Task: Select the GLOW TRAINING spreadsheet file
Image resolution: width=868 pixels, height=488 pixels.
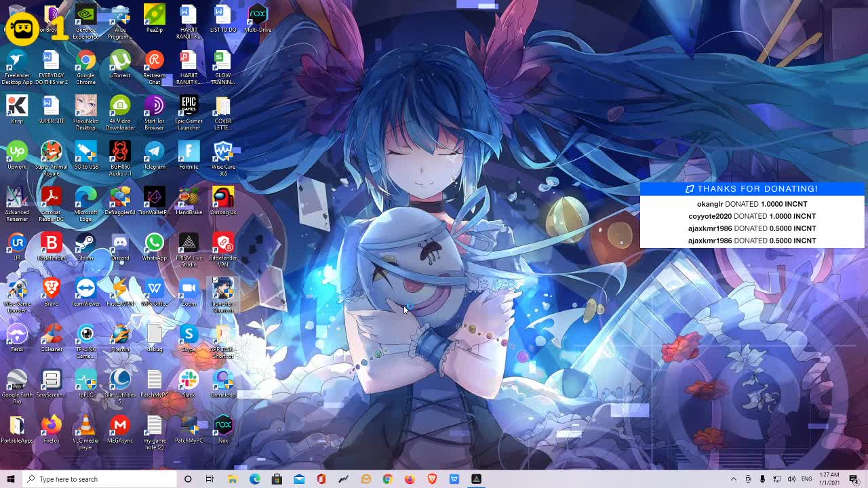Action: pyautogui.click(x=222, y=68)
